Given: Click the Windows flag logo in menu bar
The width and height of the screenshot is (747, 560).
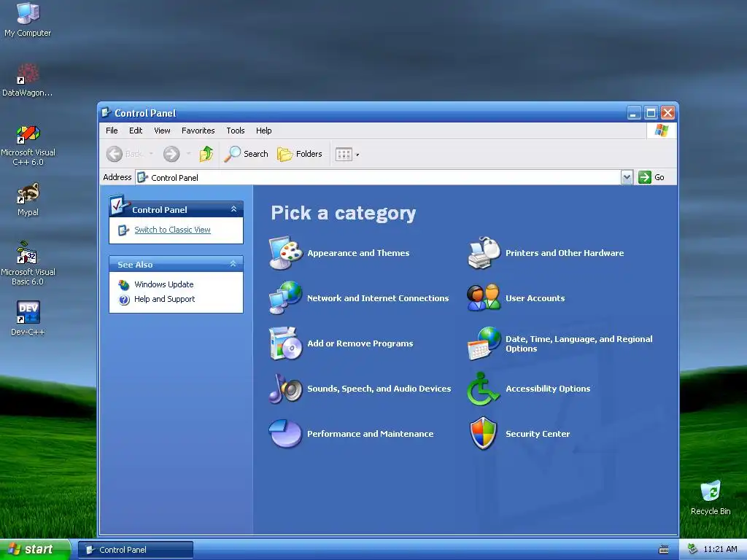Looking at the screenshot, I should point(661,131).
